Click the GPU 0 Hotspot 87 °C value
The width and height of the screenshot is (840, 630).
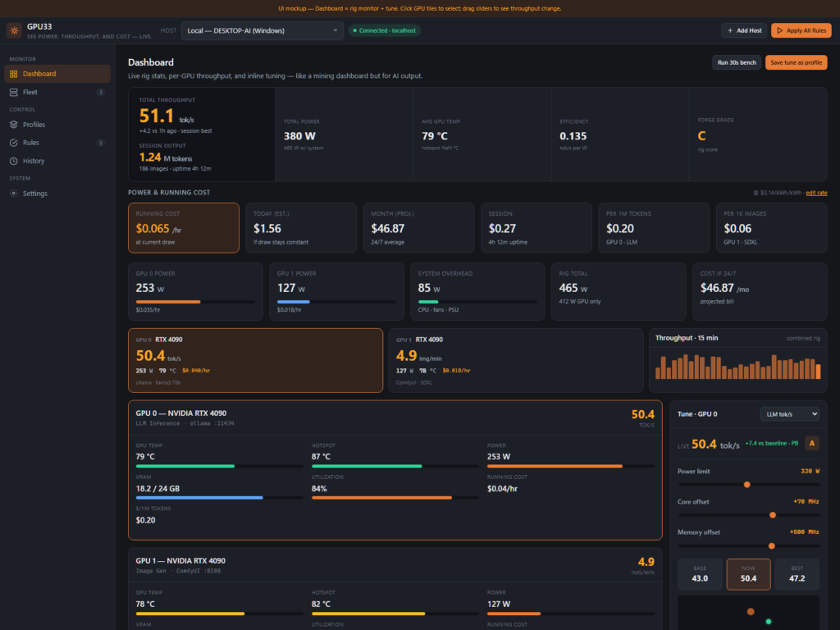(321, 456)
